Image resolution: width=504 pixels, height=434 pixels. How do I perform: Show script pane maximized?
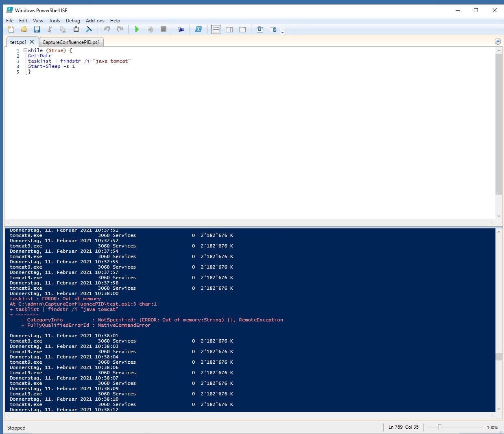pos(242,29)
